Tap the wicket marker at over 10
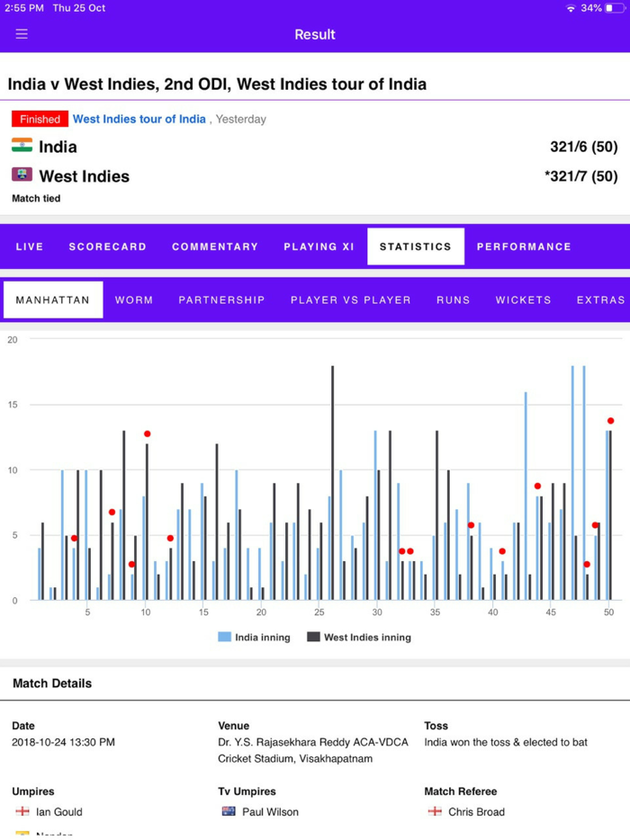 [147, 433]
